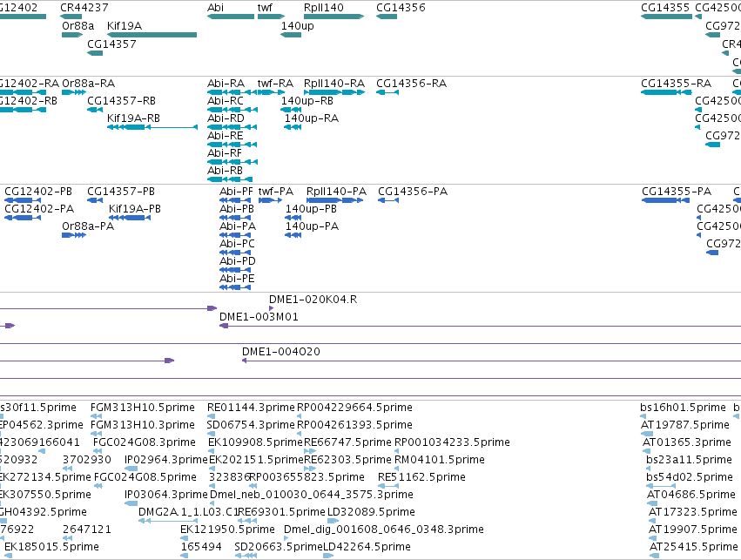The image size is (741, 560).
Task: Open the CG14356-RA transcript
Action: point(387,92)
